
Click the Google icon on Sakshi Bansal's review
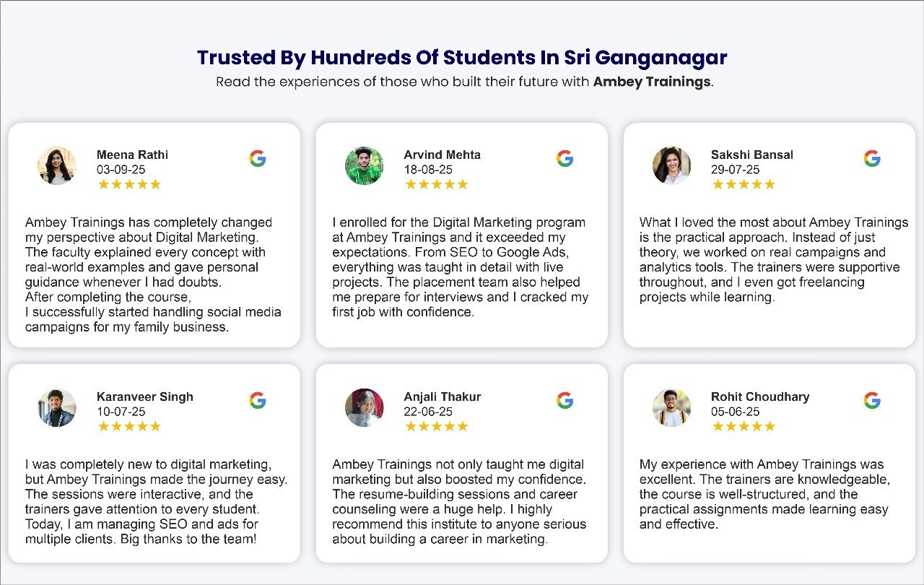[x=872, y=159]
